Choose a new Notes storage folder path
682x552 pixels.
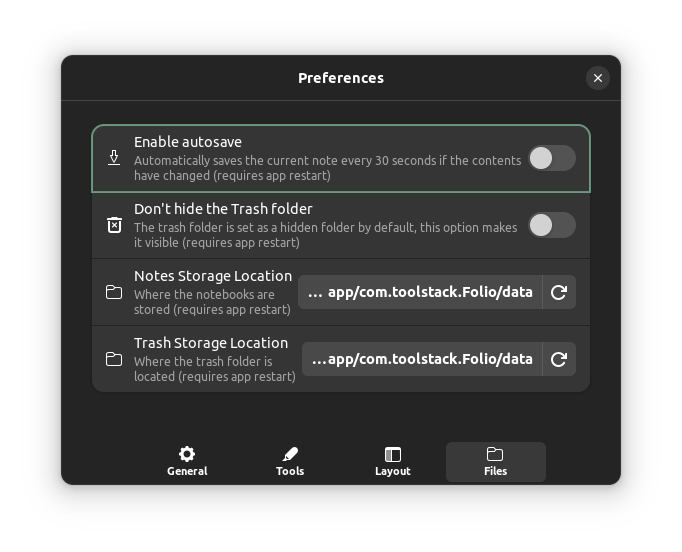(420, 292)
